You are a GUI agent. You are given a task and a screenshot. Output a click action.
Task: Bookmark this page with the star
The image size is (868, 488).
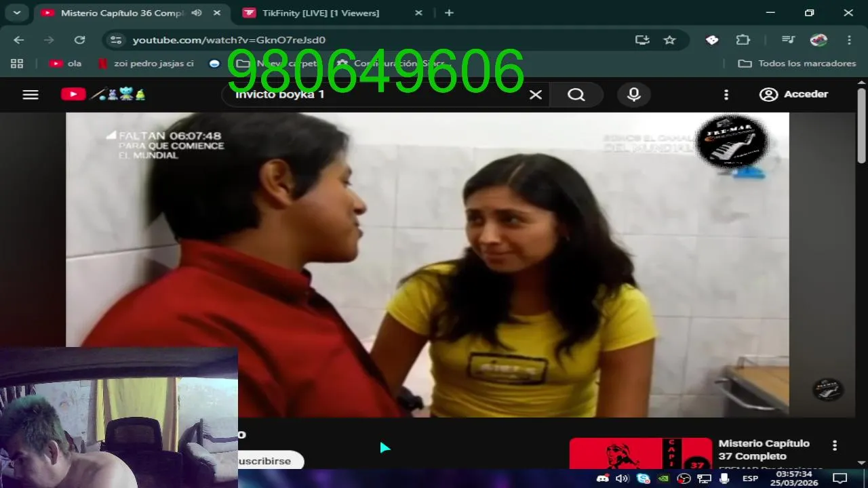pos(669,40)
